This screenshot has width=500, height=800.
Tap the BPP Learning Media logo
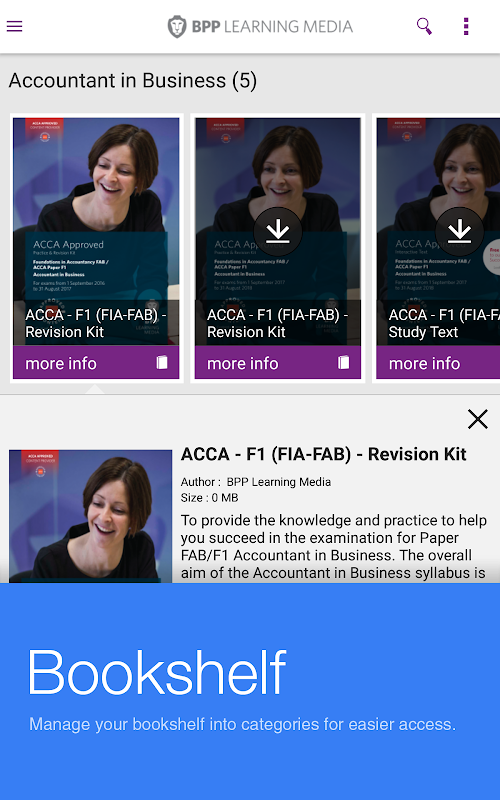click(x=260, y=27)
